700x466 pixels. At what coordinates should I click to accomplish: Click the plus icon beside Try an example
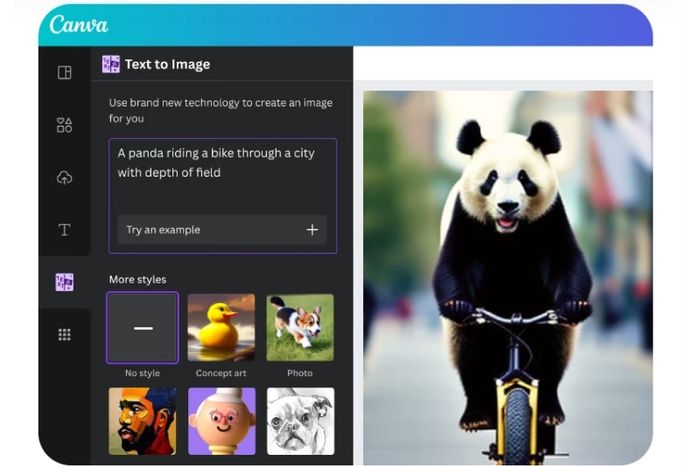312,230
